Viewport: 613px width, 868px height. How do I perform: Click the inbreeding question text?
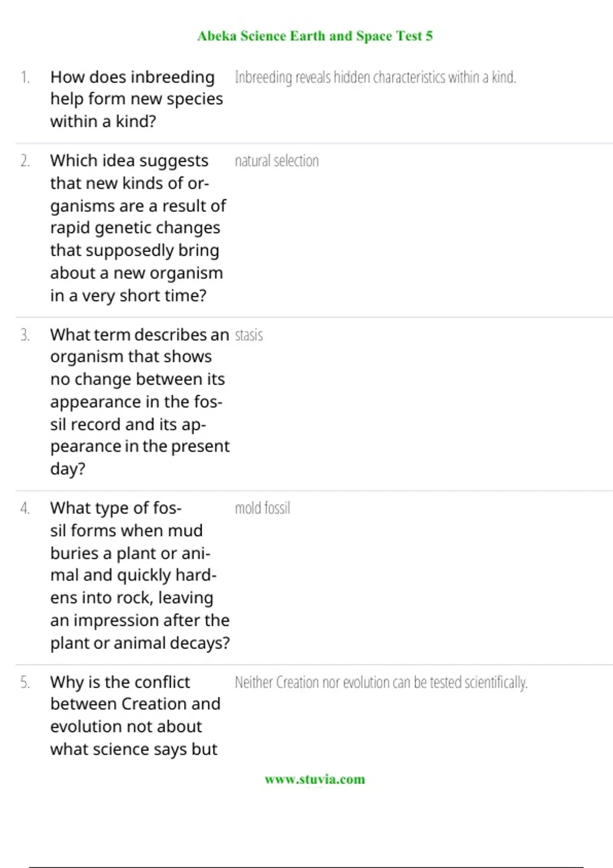click(136, 99)
